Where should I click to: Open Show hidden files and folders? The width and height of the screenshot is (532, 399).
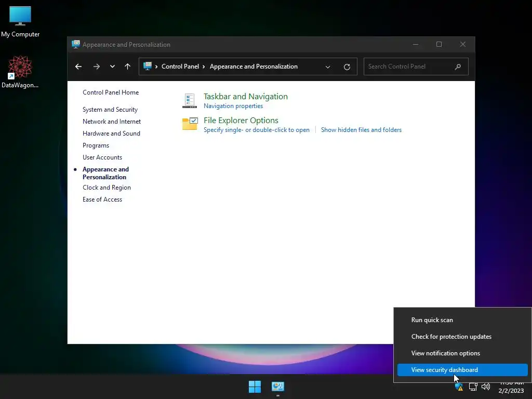tap(362, 130)
